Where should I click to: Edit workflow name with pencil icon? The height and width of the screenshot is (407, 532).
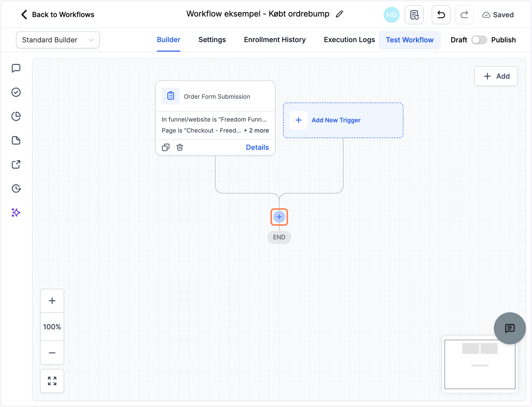[x=340, y=14]
